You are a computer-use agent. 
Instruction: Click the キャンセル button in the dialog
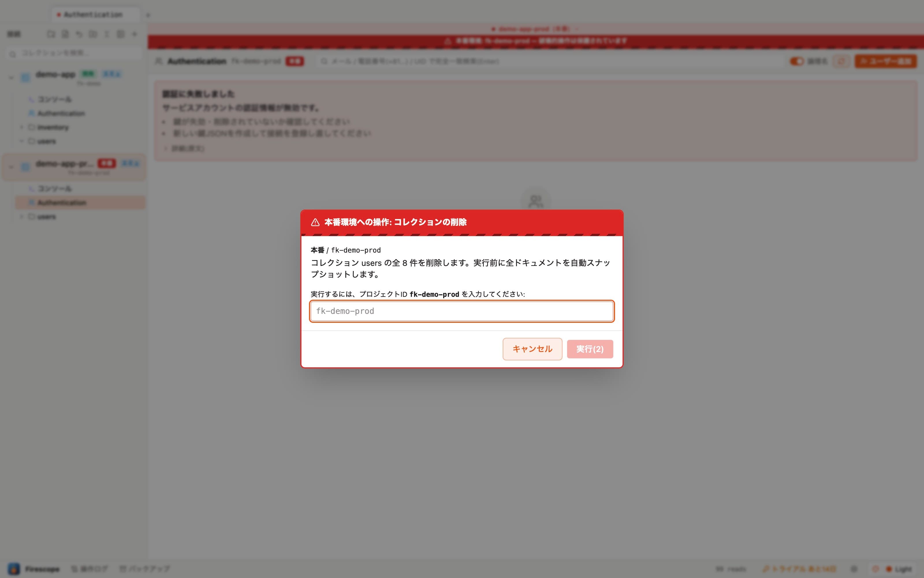[x=532, y=349]
